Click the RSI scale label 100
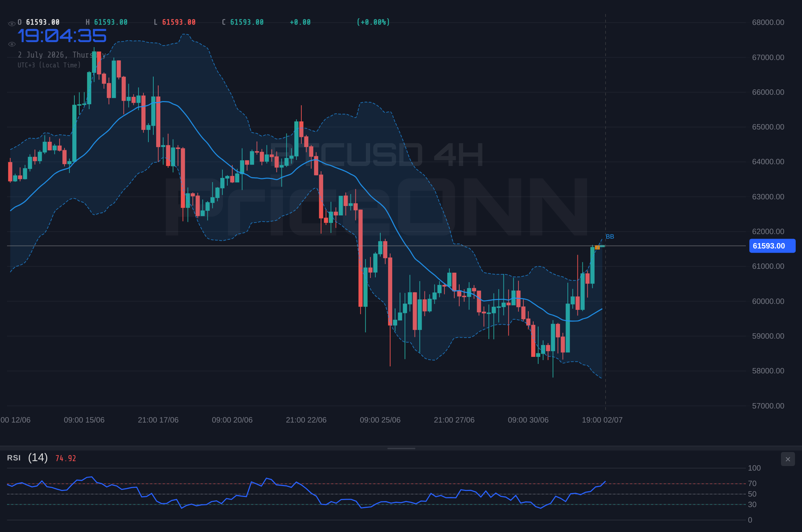This screenshot has height=532, width=802. [x=754, y=468]
